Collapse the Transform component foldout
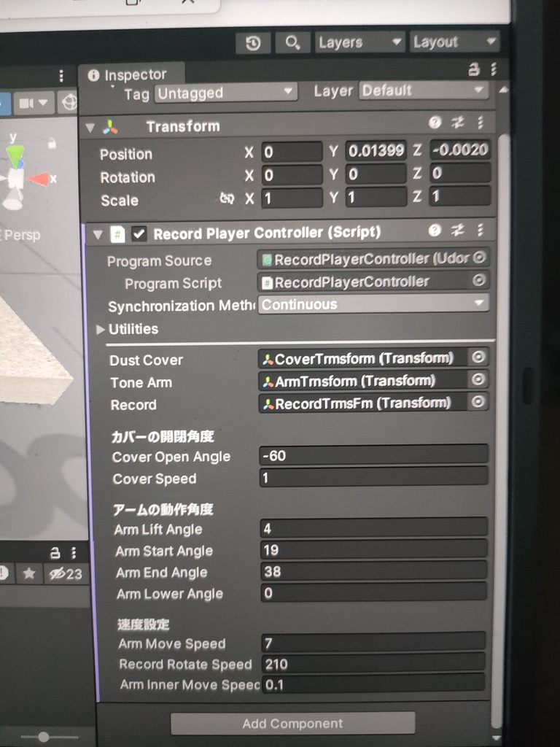The width and height of the screenshot is (560, 747). click(x=90, y=128)
